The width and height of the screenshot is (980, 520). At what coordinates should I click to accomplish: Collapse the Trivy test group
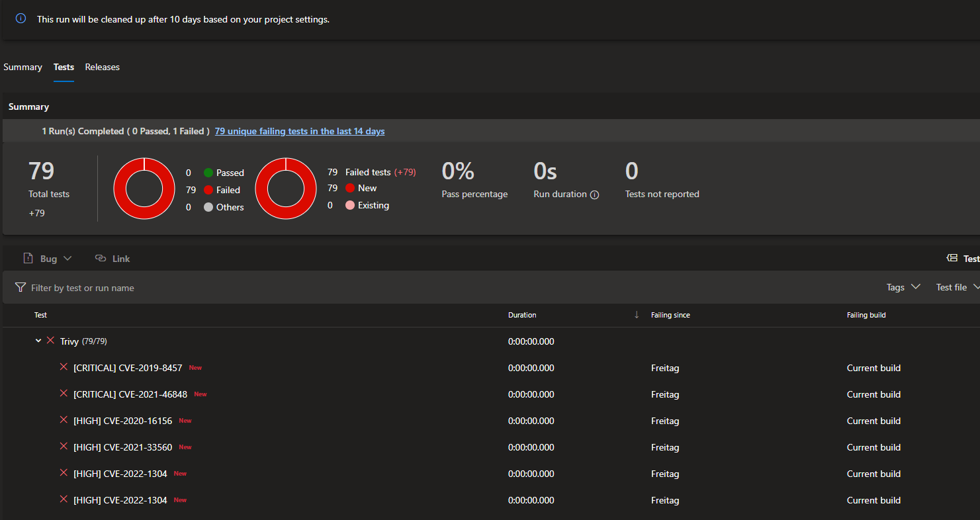click(x=38, y=341)
